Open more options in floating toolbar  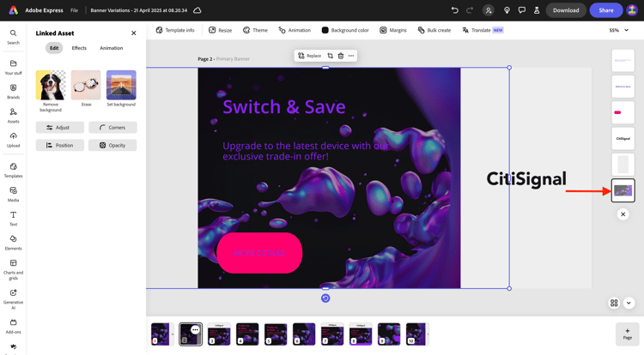coord(351,56)
